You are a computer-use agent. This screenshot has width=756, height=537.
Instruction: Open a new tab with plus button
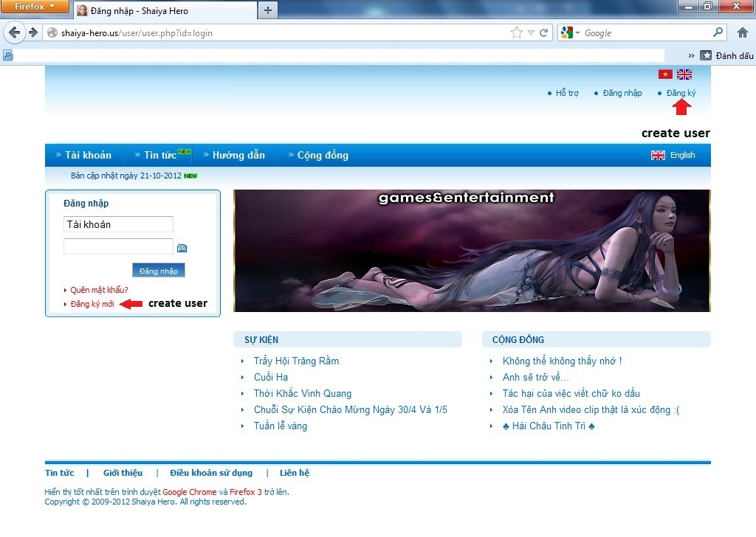click(267, 10)
